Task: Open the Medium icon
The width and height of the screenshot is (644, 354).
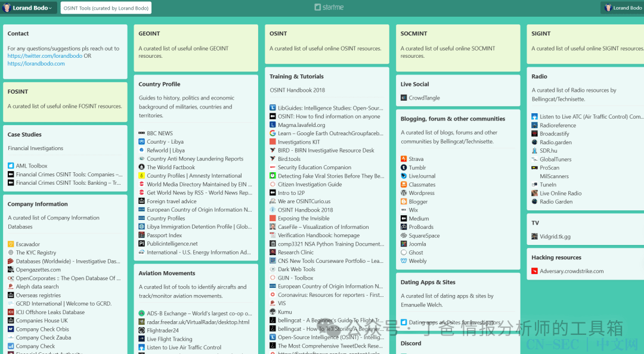Action: [404, 219]
